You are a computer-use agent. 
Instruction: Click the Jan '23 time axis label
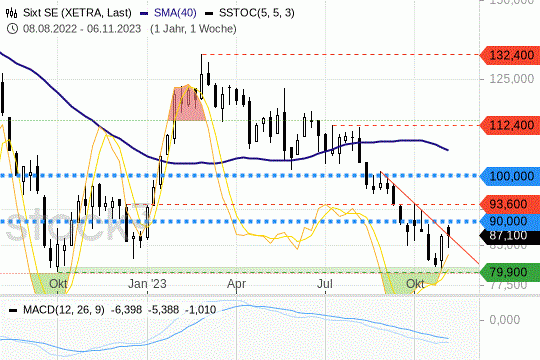147,284
